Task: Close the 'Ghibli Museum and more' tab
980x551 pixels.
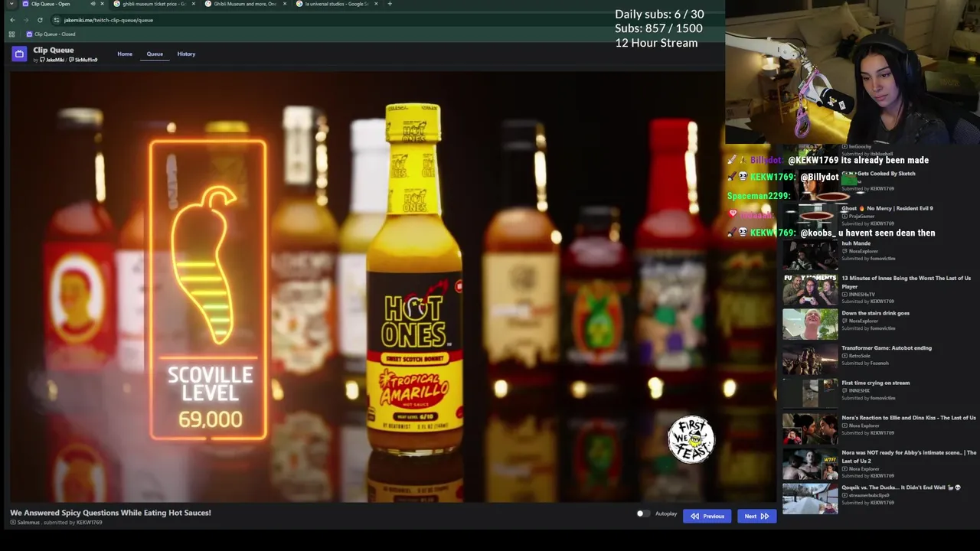Action: (x=285, y=4)
